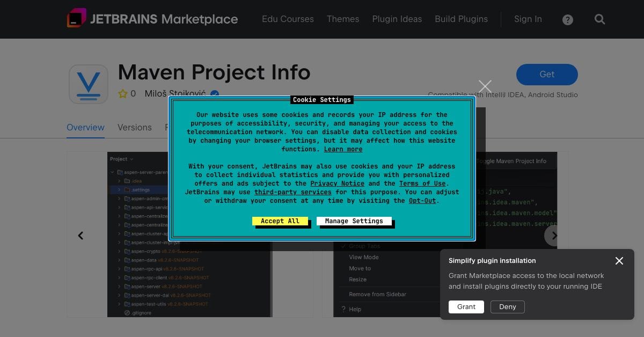Expand the .settings folder in the screenshot
The image size is (644, 337).
[x=119, y=190]
